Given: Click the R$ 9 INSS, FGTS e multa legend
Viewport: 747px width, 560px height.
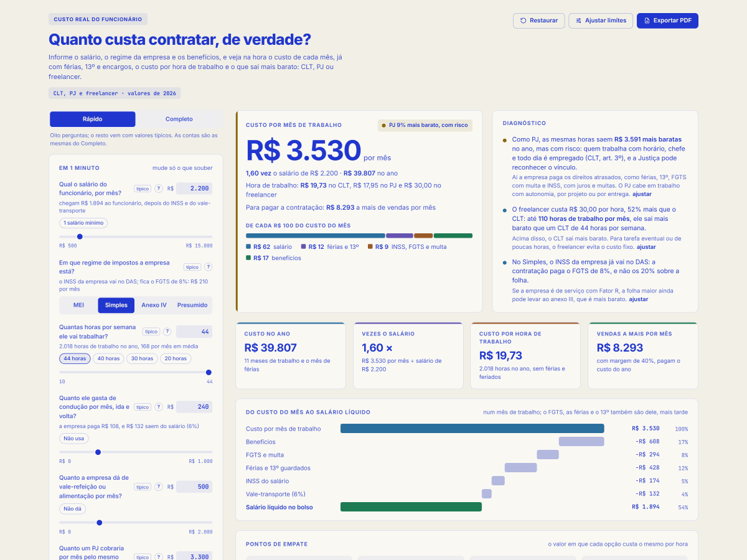Looking at the screenshot, I should (x=407, y=247).
